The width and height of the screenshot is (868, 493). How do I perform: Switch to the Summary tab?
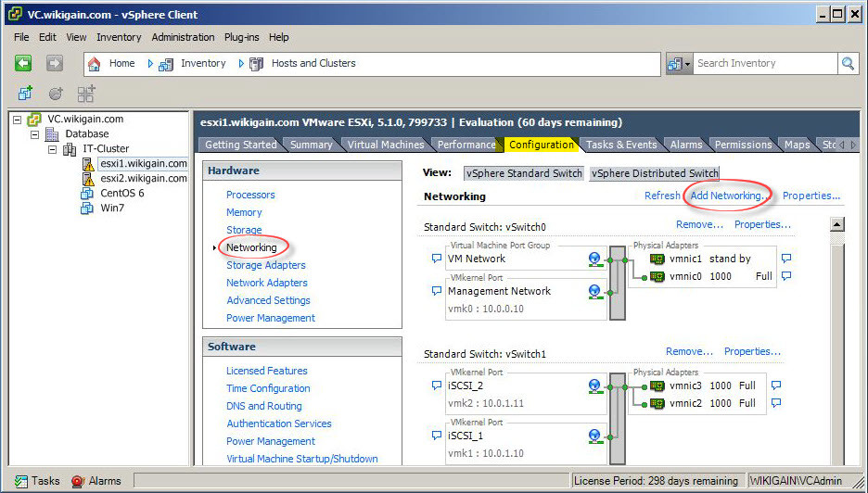click(311, 145)
